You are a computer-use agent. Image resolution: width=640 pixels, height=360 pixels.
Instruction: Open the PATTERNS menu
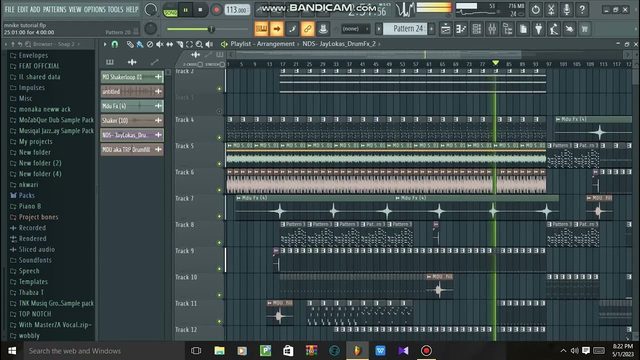coord(54,9)
